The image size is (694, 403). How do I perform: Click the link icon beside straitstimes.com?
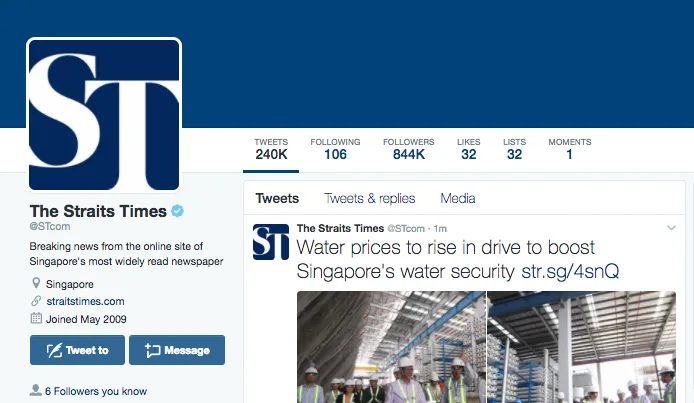coord(36,301)
